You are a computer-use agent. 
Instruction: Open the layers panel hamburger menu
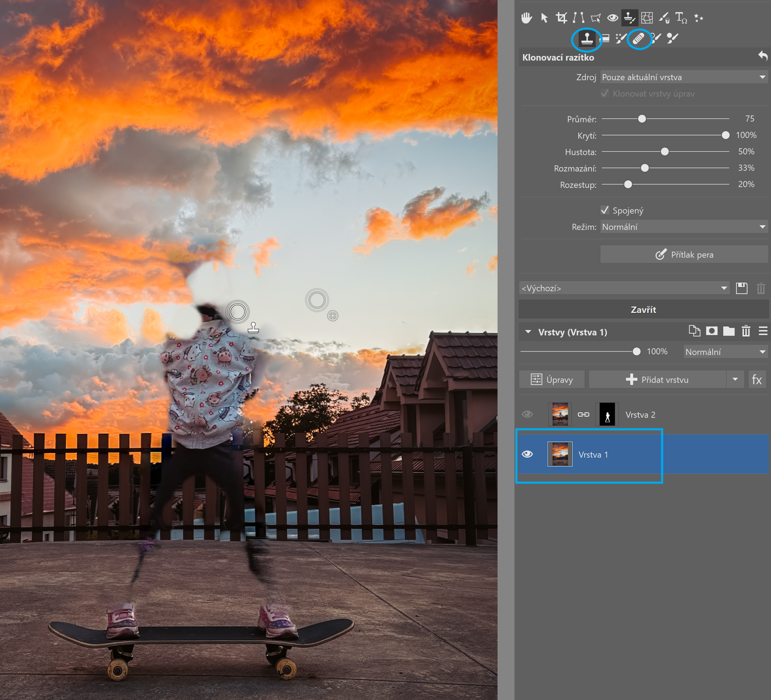point(763,331)
